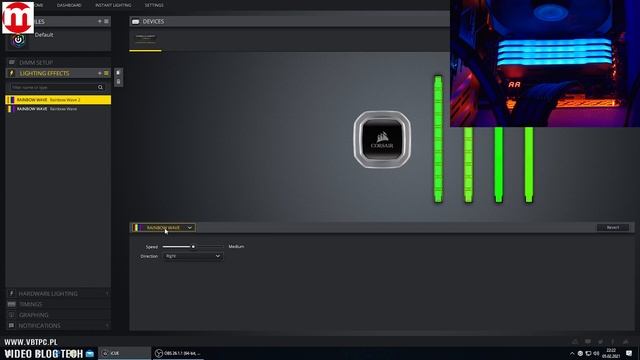The width and height of the screenshot is (640, 360).
Task: Select the second Rainbow Wave effect row
Action: coord(58,109)
